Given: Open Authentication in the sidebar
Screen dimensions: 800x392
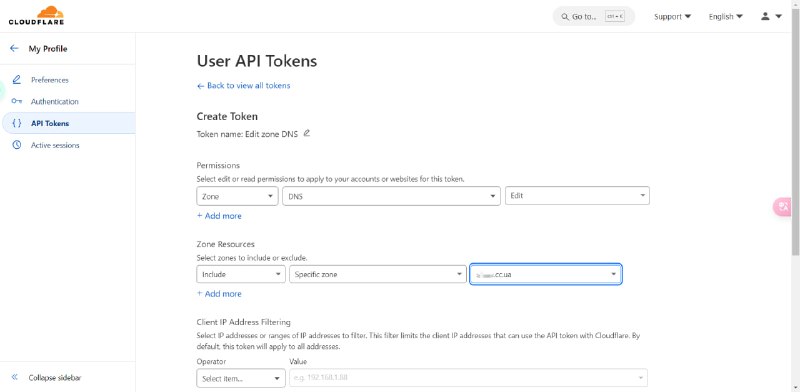Looking at the screenshot, I should (55, 102).
